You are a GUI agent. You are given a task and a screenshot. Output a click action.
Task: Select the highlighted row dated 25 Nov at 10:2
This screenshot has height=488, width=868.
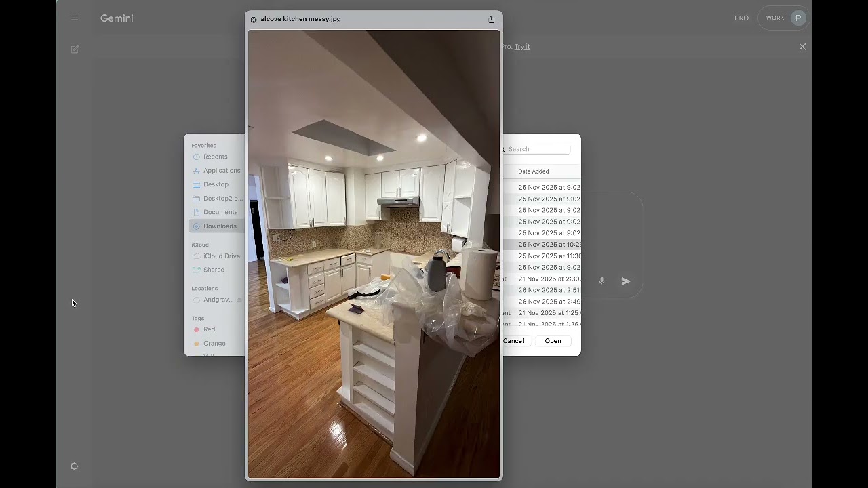542,244
